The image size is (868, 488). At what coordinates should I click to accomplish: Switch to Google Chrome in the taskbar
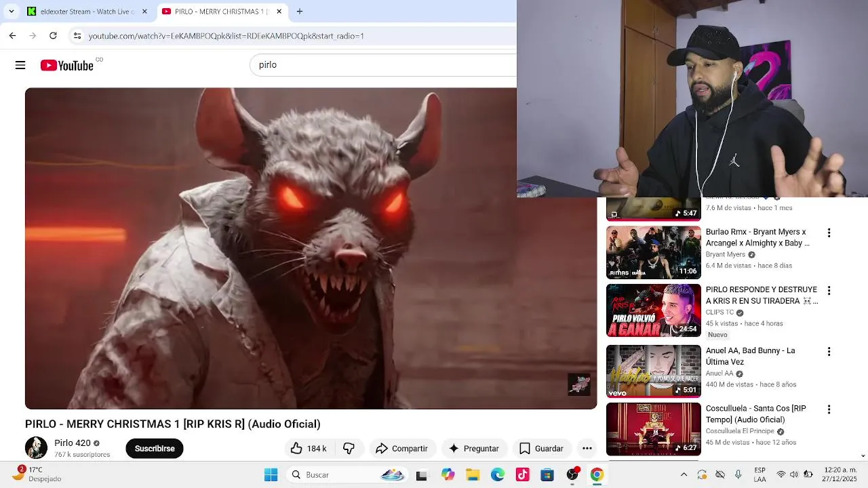coord(597,474)
